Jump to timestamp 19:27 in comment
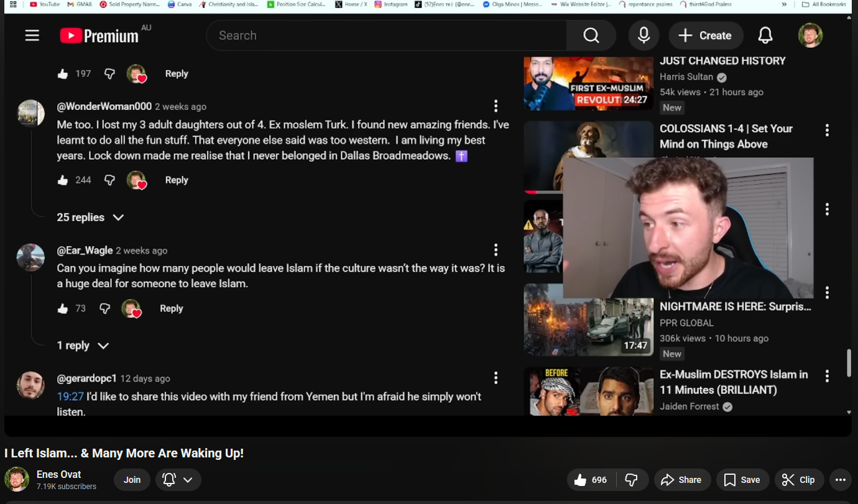Viewport: 858px width, 504px height. pyautogui.click(x=70, y=396)
